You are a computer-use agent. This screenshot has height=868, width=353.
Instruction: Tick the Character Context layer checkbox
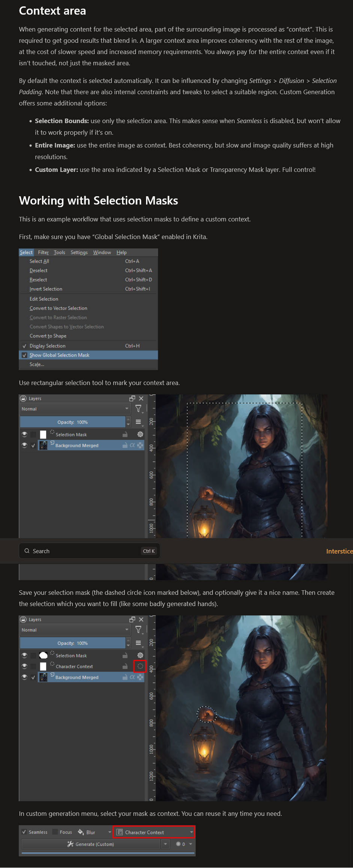33,666
